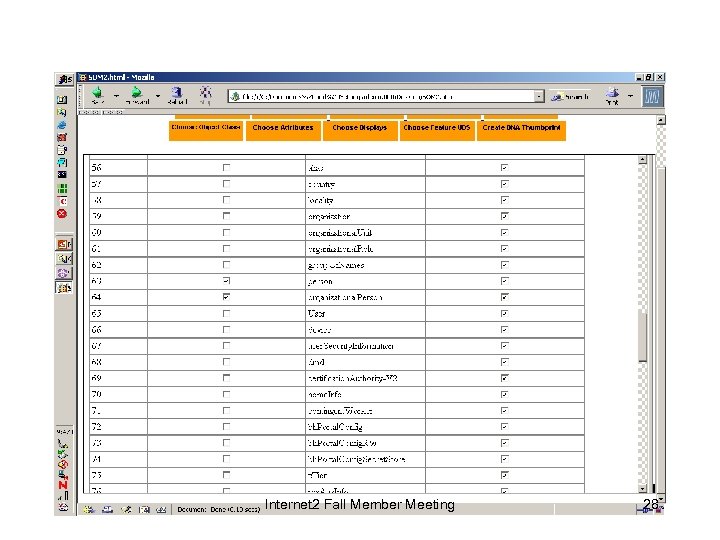
Task: Open the Back history dropdown arrow
Action: (116, 96)
